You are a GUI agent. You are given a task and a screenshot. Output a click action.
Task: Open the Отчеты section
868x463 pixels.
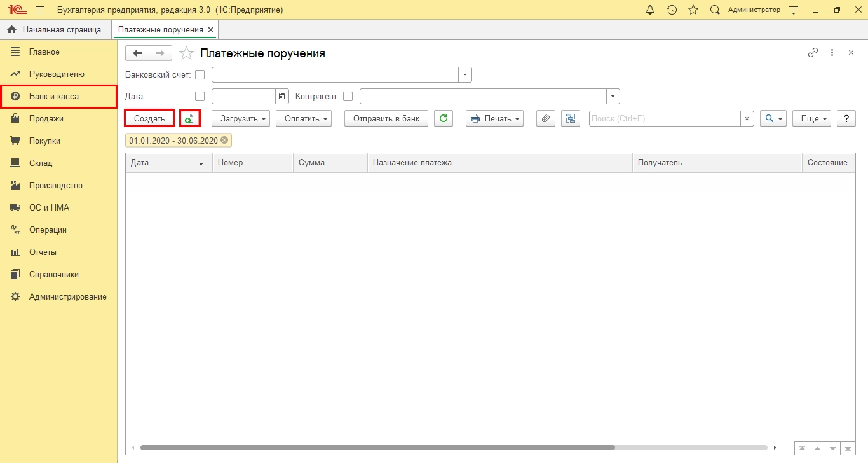58,252
